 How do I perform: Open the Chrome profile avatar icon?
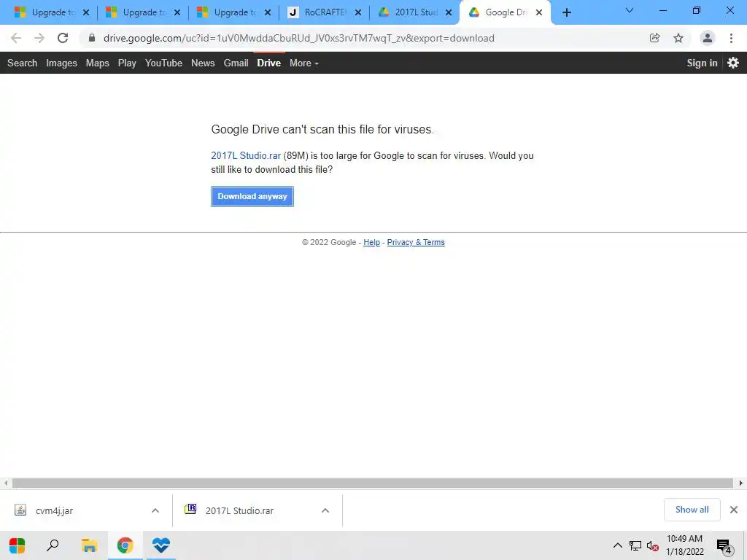[x=708, y=38]
